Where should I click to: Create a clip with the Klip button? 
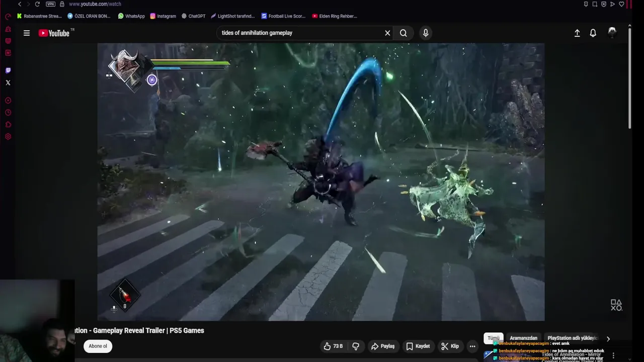click(450, 346)
